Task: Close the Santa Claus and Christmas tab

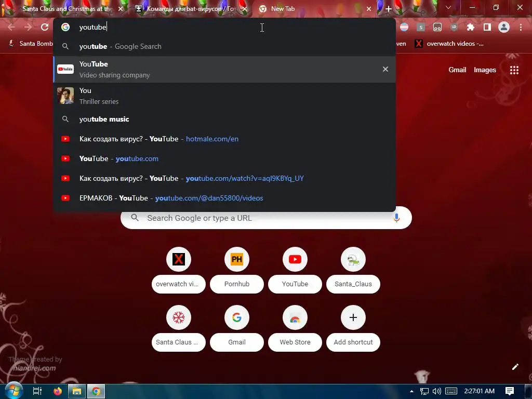Action: 121,9
